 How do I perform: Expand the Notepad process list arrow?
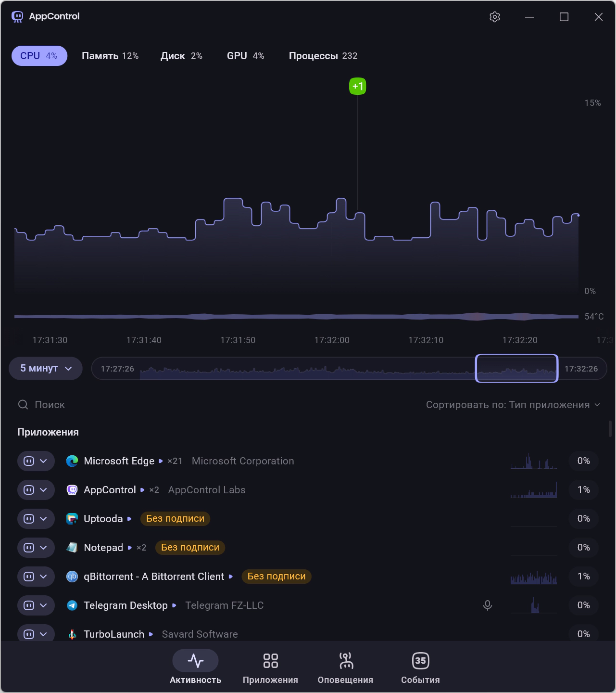[x=129, y=548]
